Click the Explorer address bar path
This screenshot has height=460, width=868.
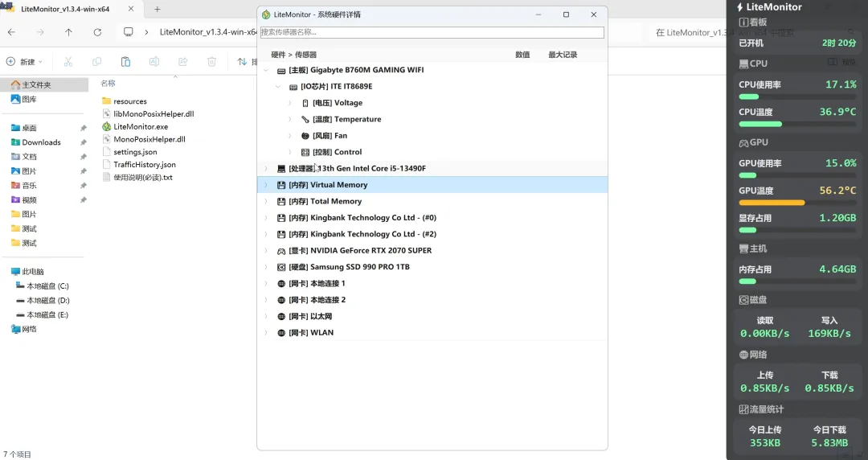tap(208, 32)
